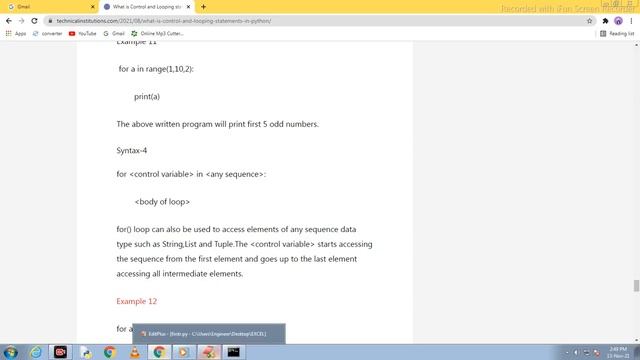Open the Gmail bookmark in bookmarks bar
This screenshot has height=360, width=640.
[x=114, y=33]
